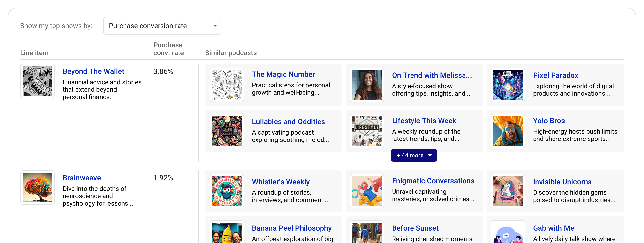The width and height of the screenshot is (644, 243).
Task: Open Whistler's Weekly podcast link
Action: tap(281, 182)
